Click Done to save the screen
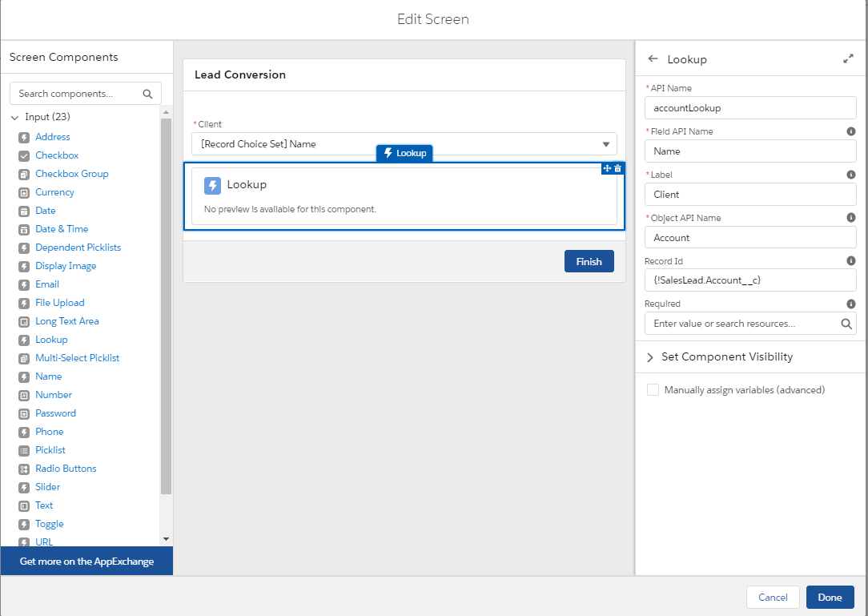 [x=830, y=597]
